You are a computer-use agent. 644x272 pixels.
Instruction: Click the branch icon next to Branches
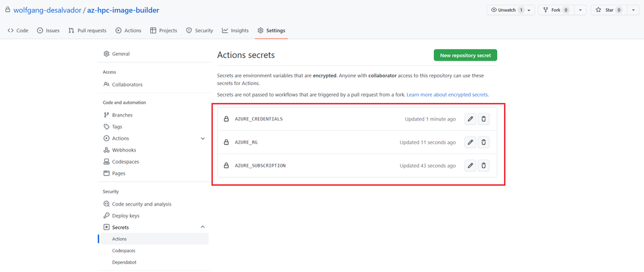point(106,115)
